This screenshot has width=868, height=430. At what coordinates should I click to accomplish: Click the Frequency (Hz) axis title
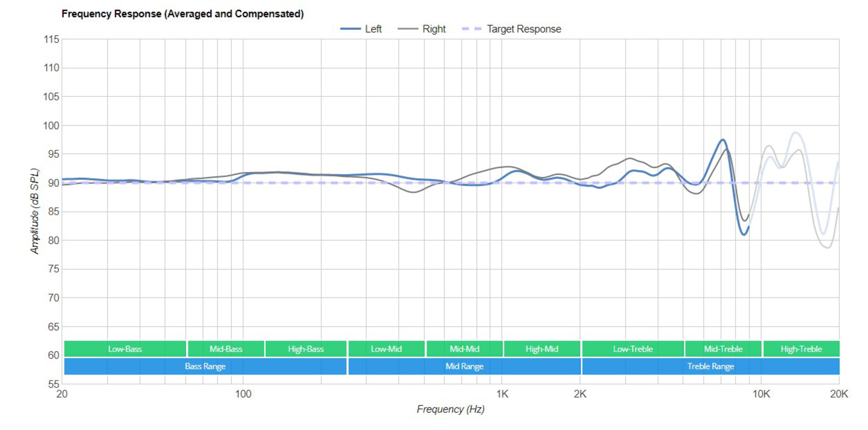[451, 409]
